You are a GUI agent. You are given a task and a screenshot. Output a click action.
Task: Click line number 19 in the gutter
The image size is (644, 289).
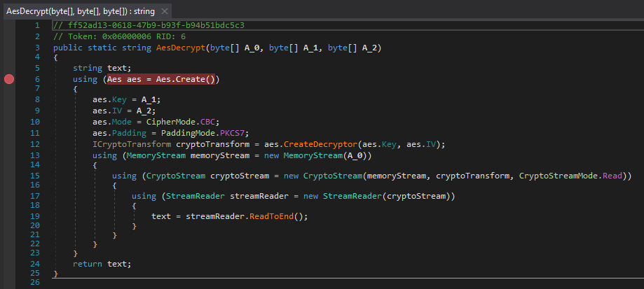35,216
